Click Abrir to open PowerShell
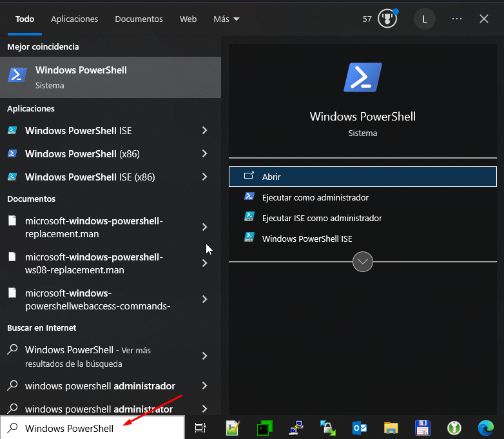The height and width of the screenshot is (439, 504). [363, 177]
